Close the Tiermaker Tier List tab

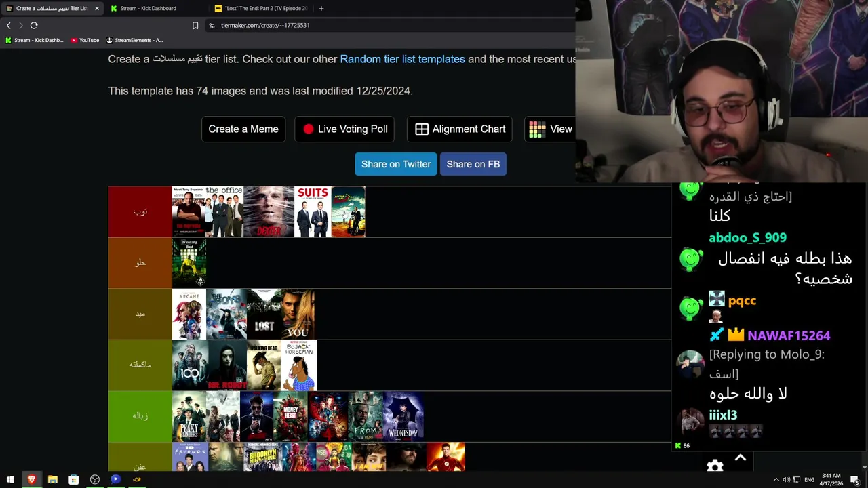97,8
